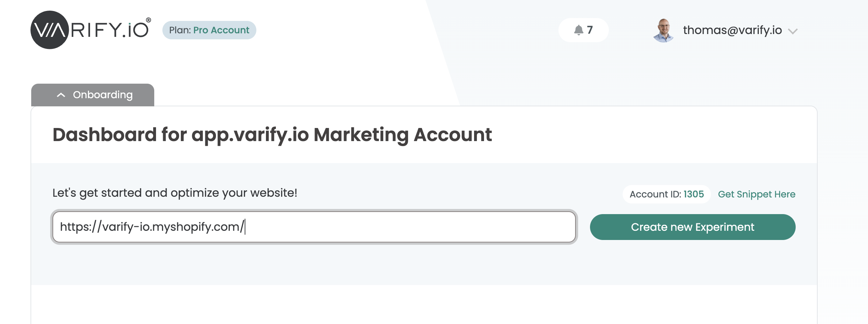Viewport: 868px width, 324px height.
Task: Place cursor at end of myshopify URL text
Action: pos(245,227)
